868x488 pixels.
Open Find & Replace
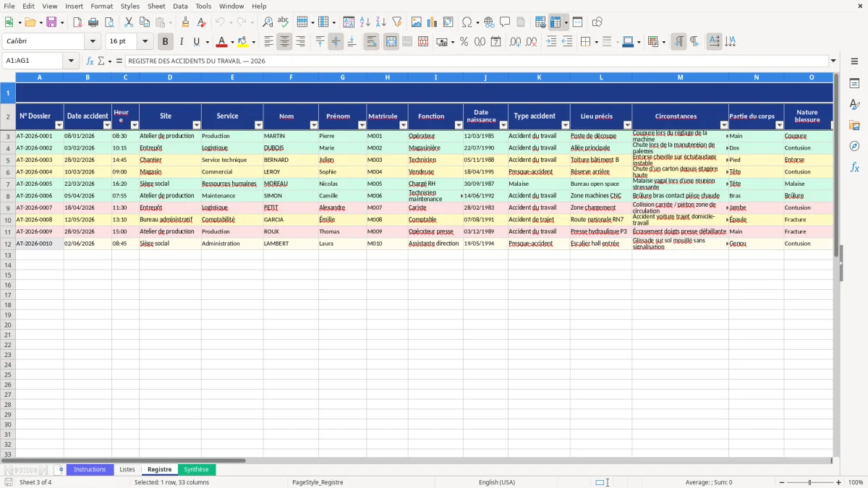(268, 22)
